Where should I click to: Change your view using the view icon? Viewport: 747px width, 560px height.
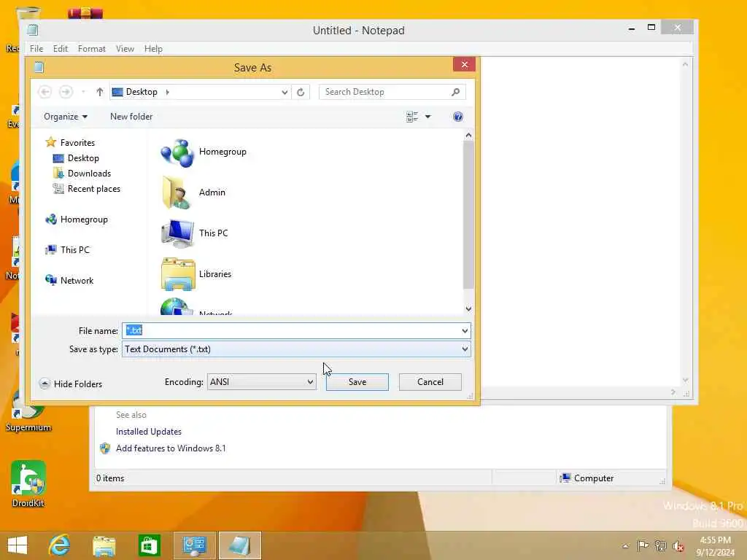coord(412,117)
